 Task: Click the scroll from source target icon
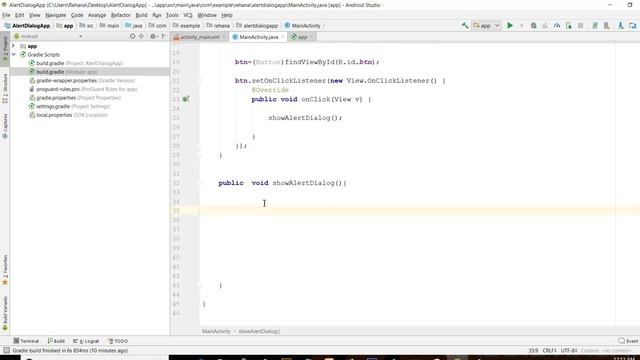click(132, 36)
